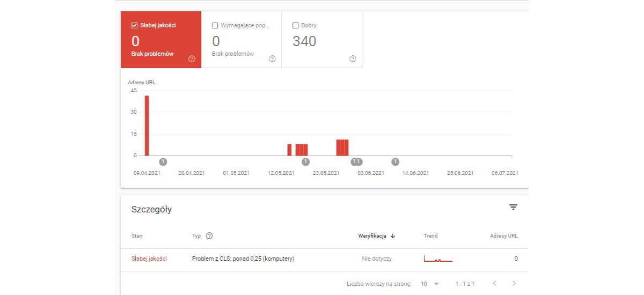The width and height of the screenshot is (644, 295).
Task: Click 1–1 z 1 pagination text
Action: pyautogui.click(x=465, y=283)
